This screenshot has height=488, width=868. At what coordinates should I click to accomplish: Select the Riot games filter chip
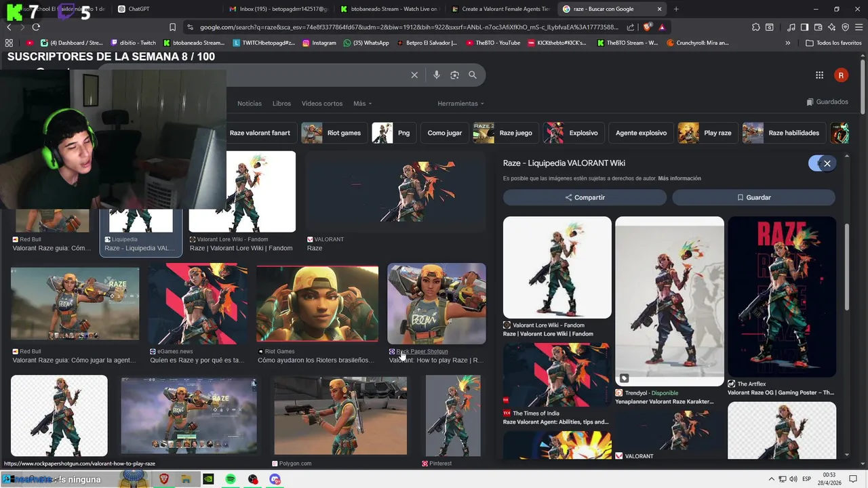point(334,133)
